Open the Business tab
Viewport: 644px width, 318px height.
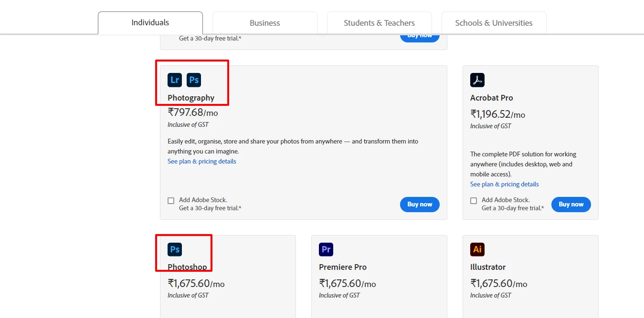(x=265, y=23)
